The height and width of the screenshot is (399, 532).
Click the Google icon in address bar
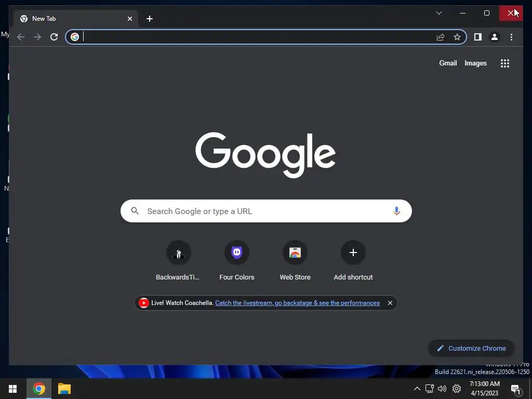click(x=75, y=37)
